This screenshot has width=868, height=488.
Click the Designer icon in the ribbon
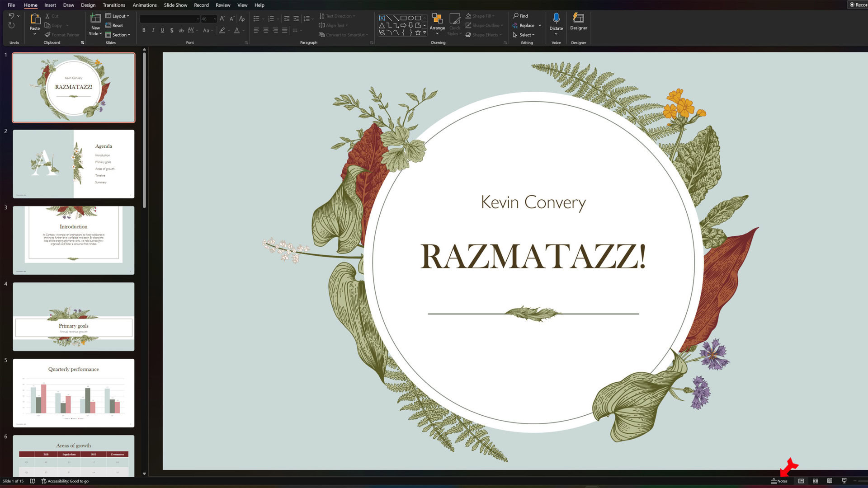pyautogui.click(x=578, y=19)
